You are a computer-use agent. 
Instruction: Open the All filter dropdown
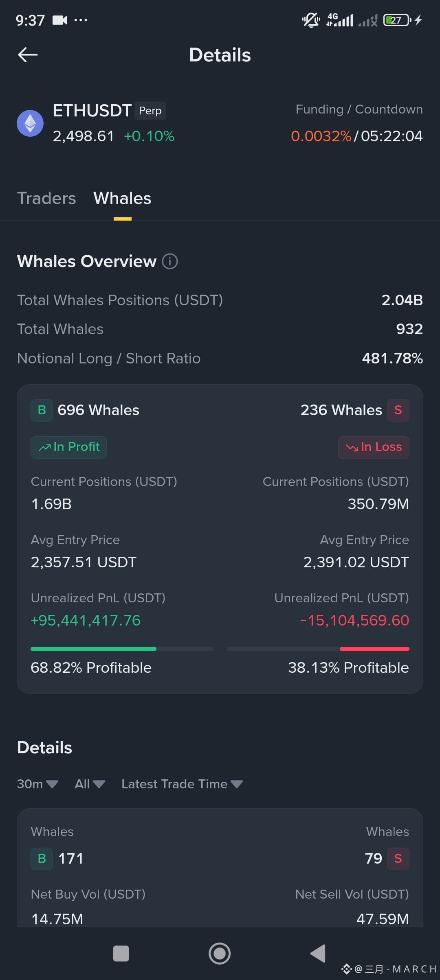(x=90, y=784)
